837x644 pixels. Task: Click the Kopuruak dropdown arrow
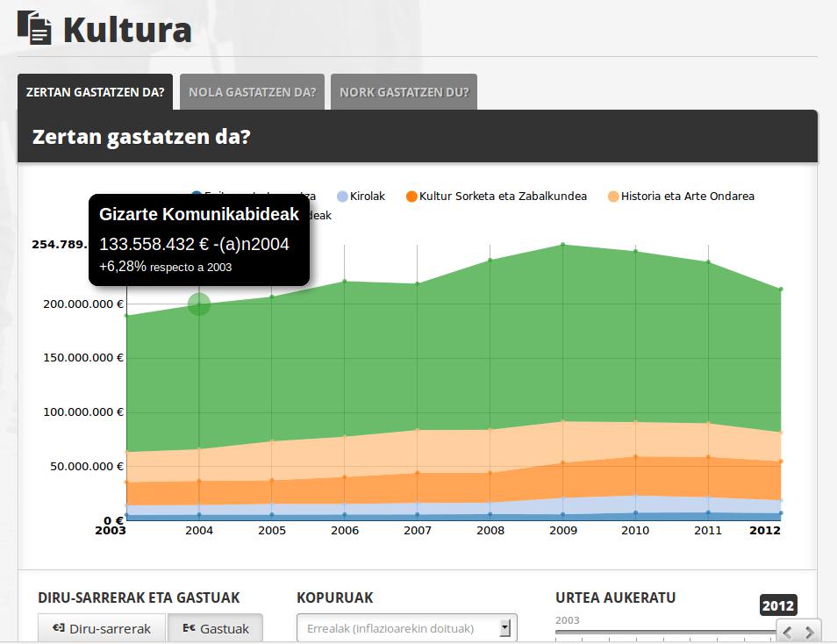click(504, 628)
